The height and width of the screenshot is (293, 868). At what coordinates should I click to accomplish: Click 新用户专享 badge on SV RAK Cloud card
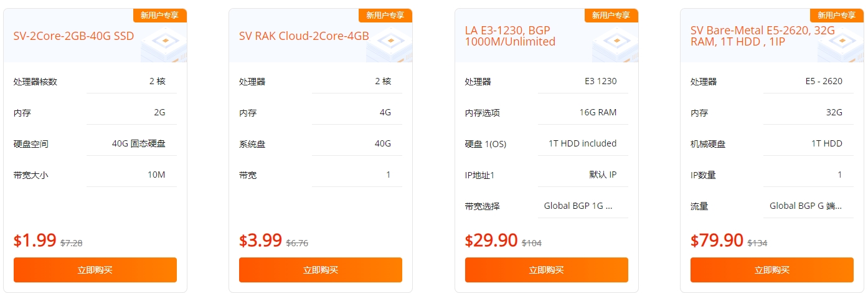click(385, 16)
